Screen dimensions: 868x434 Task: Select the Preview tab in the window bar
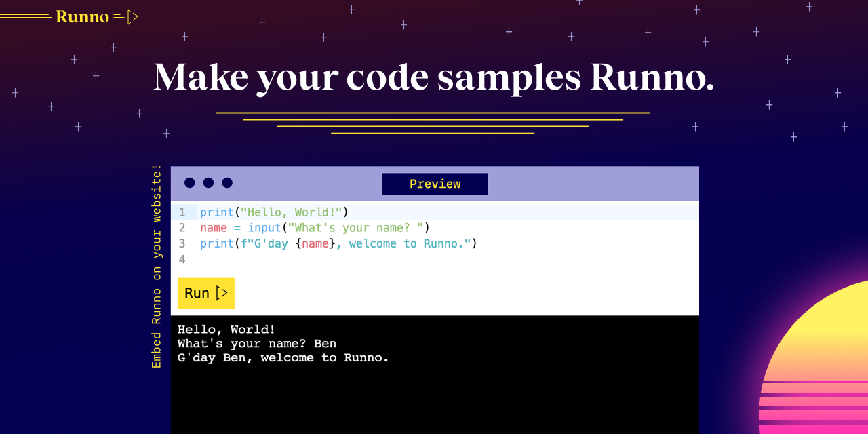[x=435, y=184]
